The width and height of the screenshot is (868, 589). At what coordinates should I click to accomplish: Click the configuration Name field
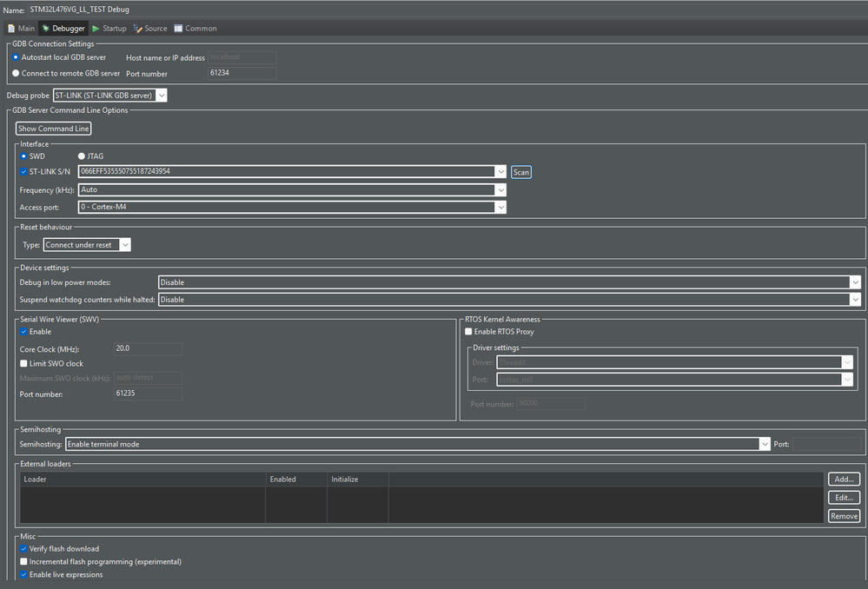447,10
